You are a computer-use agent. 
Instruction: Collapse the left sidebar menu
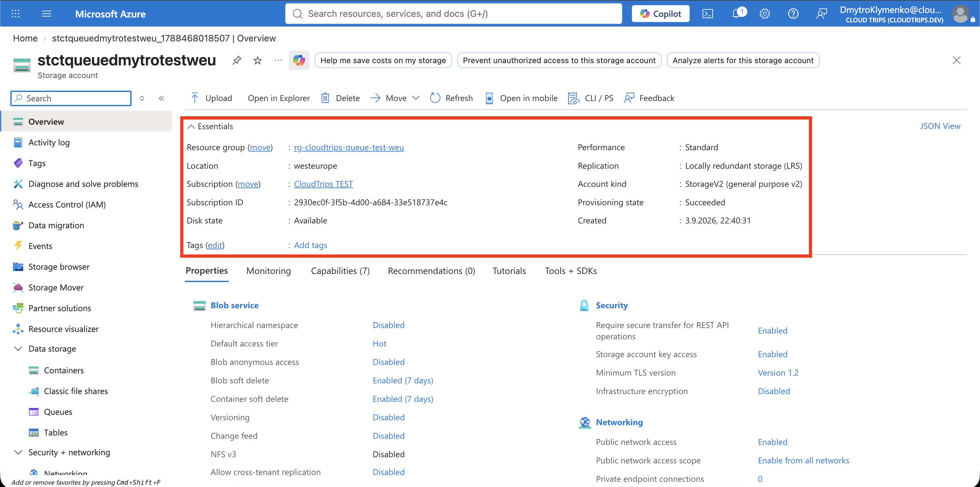pos(161,98)
